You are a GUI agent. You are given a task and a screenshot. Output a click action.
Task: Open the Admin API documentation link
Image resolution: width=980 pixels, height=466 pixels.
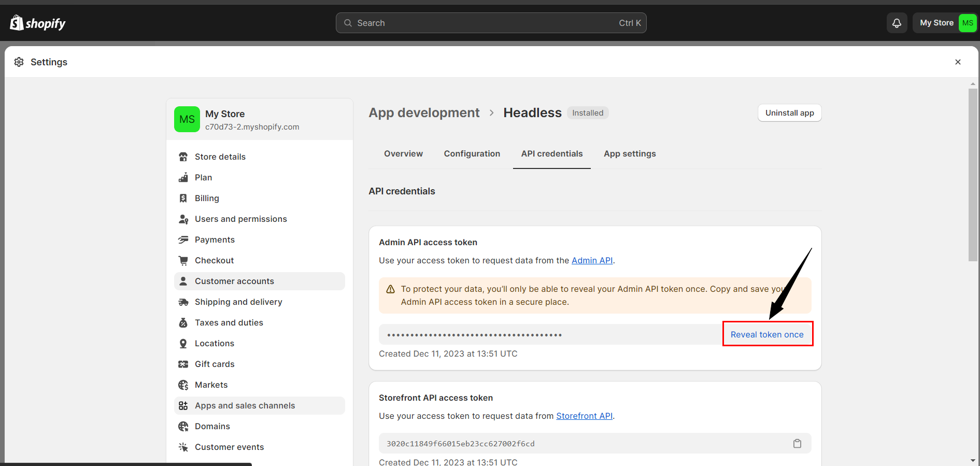[x=592, y=261]
